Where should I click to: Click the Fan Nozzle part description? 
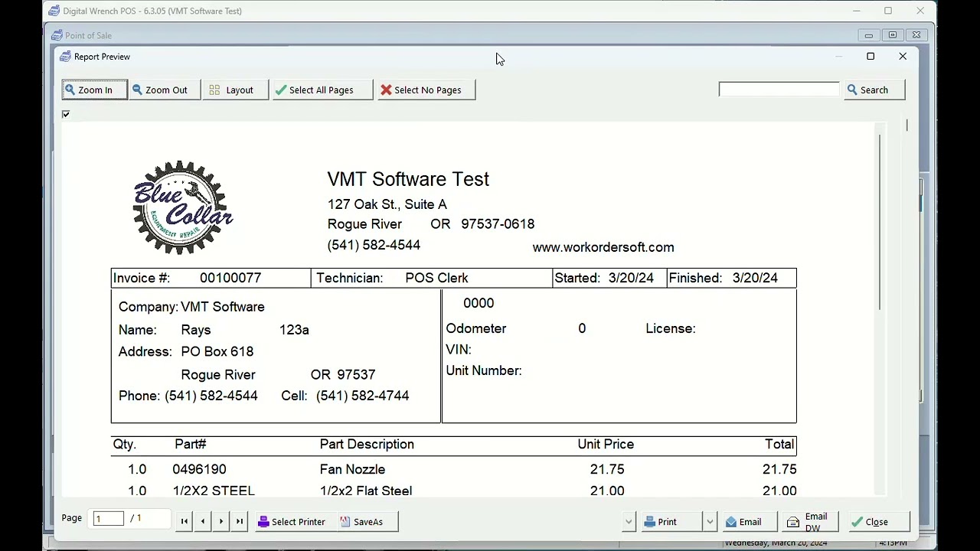tap(352, 469)
